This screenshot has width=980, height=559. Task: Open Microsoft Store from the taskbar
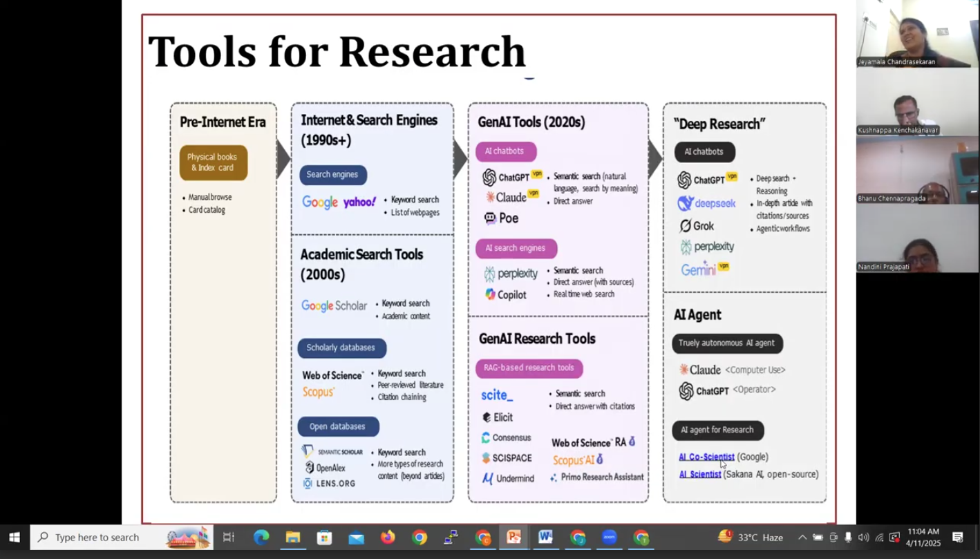tap(324, 538)
